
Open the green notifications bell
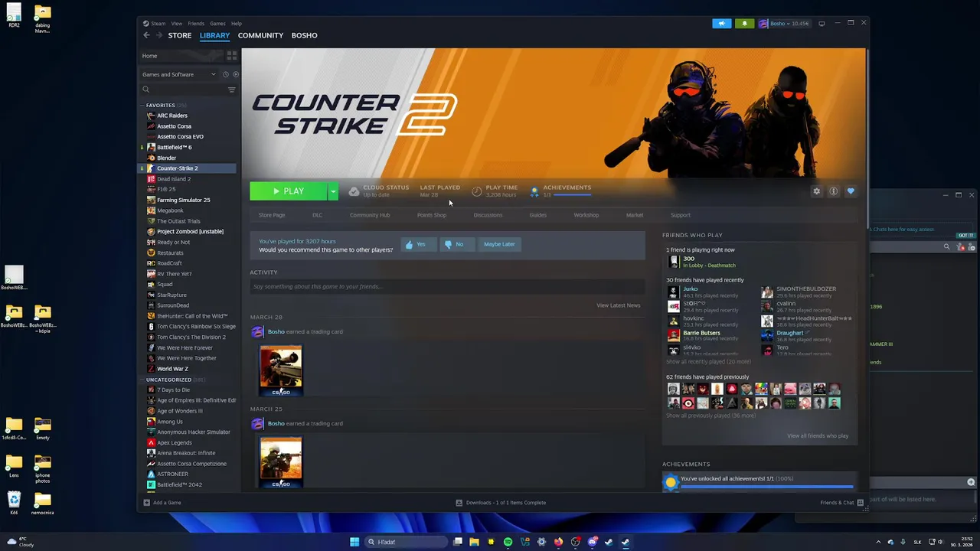tap(744, 24)
